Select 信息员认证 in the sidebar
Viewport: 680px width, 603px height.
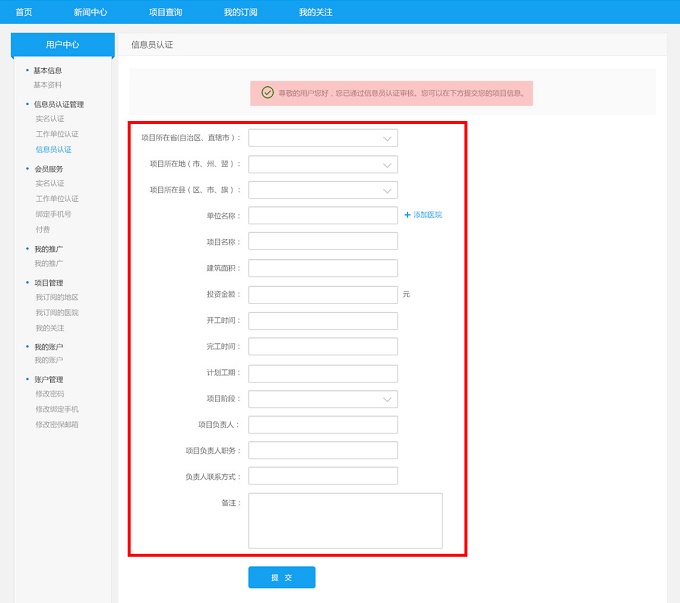(x=53, y=149)
